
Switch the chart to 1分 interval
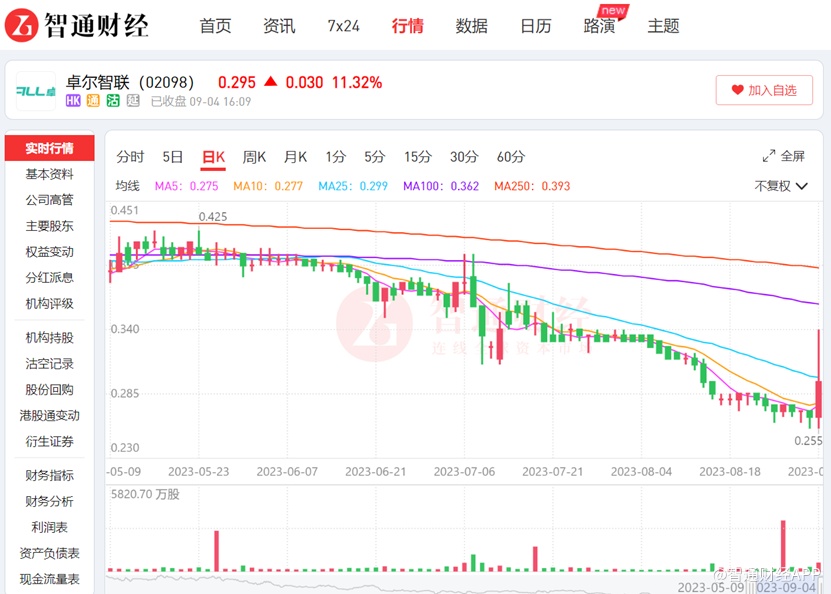click(x=335, y=157)
